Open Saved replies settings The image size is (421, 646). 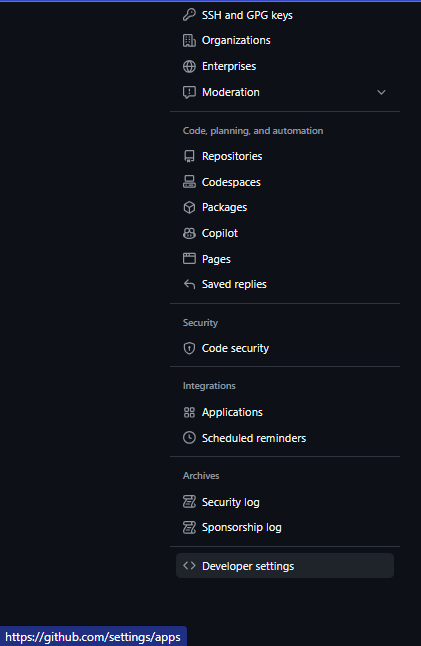(x=285, y=284)
